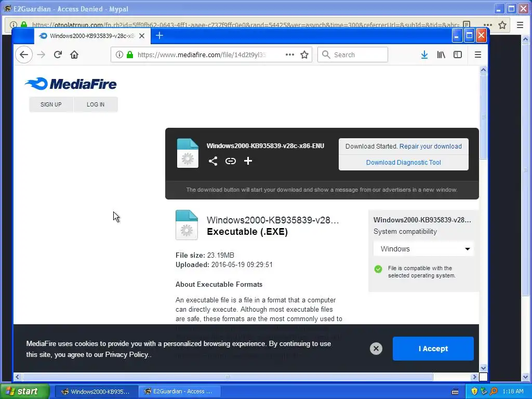Open the Mypal hamburger menu in the E2Guardian window
Viewport: 532px width, 399px height.
(520, 25)
